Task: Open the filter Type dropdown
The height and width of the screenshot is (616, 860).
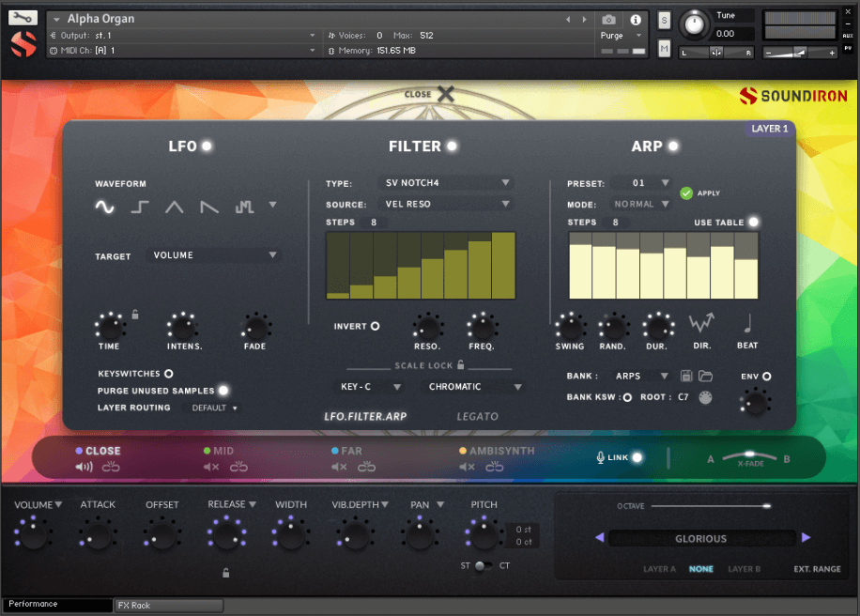Action: (x=446, y=183)
